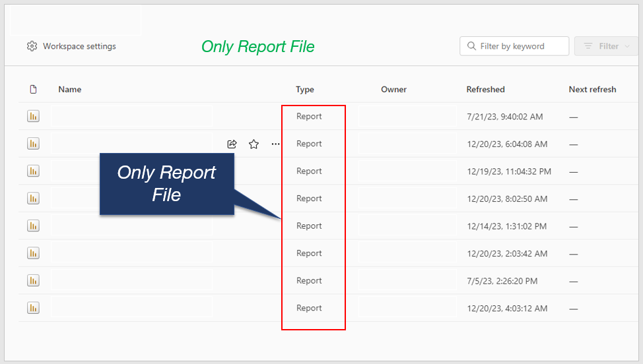Image resolution: width=643 pixels, height=364 pixels.
Task: Click refreshed time 12/20/23, 4:03:12 AM
Action: pos(507,309)
